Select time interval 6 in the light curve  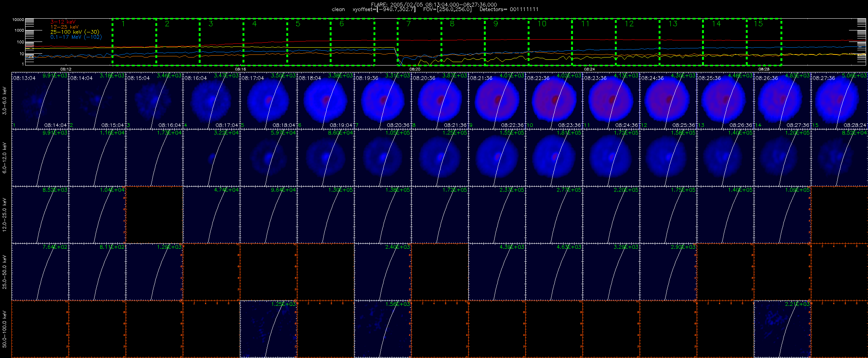tap(353, 42)
